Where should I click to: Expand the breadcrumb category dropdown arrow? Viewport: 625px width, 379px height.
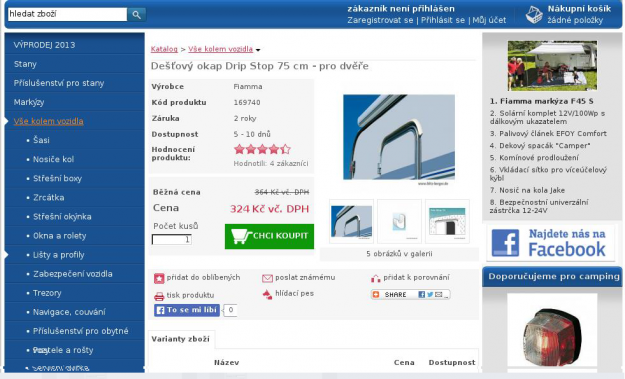[x=258, y=50]
